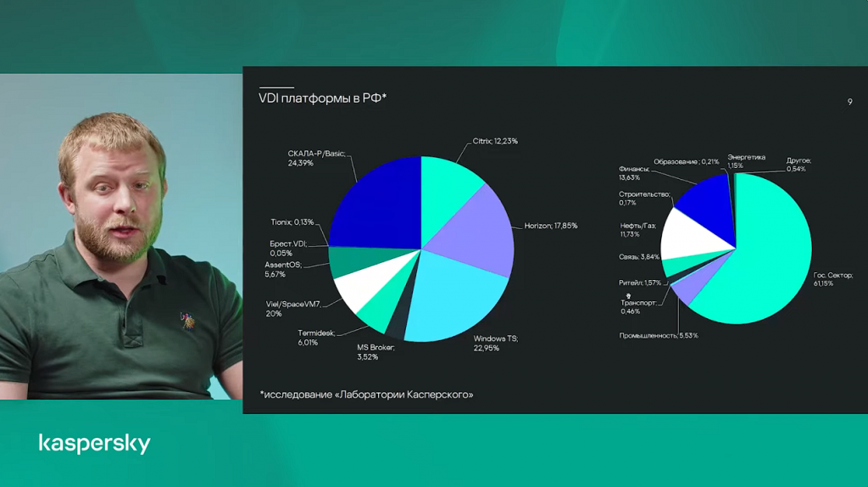
Task: Click the speaker video thumbnail
Action: 121,236
